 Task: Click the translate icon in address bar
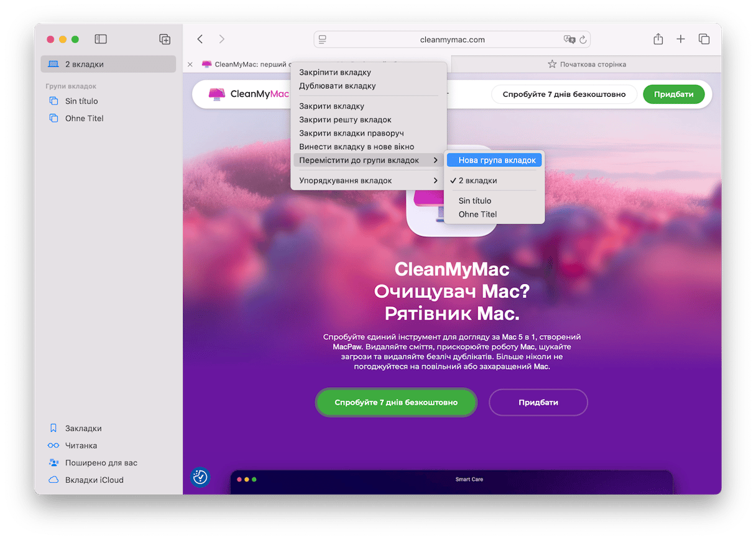pyautogui.click(x=569, y=39)
